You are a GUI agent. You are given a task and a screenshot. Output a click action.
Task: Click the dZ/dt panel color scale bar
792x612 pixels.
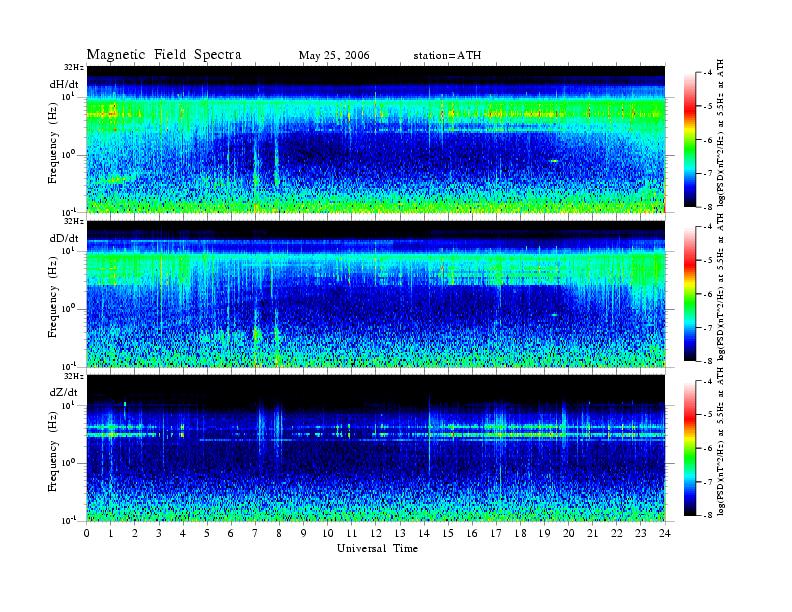(689, 448)
